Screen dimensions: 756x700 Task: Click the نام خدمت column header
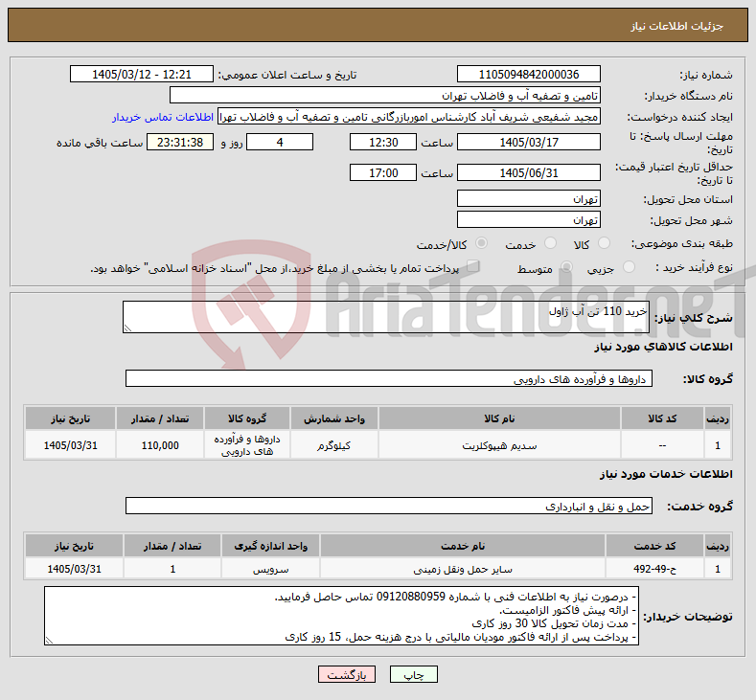pos(463,547)
